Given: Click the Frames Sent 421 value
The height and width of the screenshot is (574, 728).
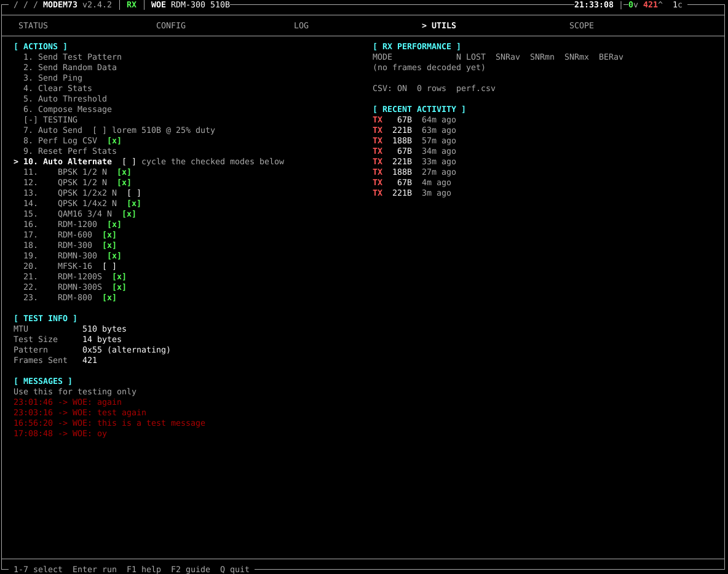Looking at the screenshot, I should (x=90, y=361).
